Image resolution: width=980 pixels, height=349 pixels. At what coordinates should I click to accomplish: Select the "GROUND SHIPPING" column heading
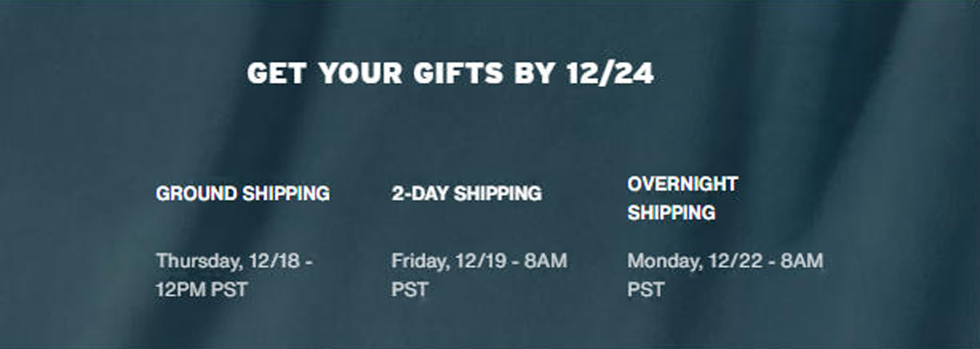point(243,193)
